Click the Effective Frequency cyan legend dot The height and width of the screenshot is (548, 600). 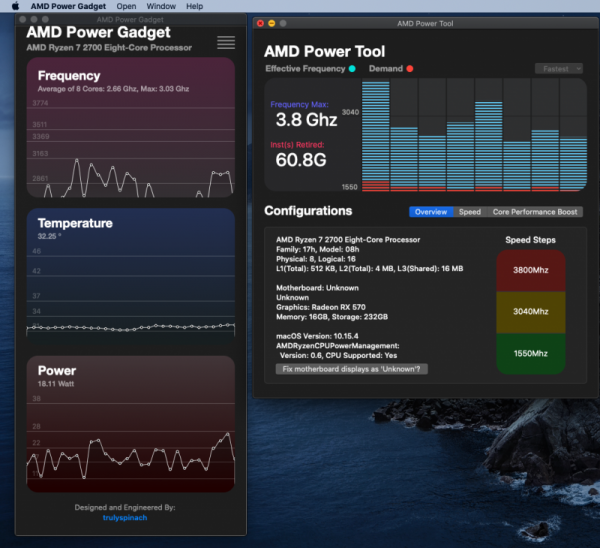pyautogui.click(x=352, y=68)
